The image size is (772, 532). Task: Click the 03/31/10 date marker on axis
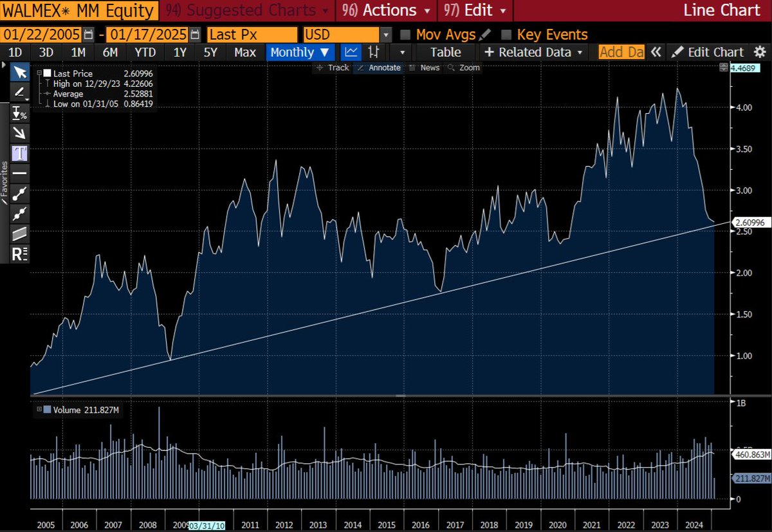point(208,525)
